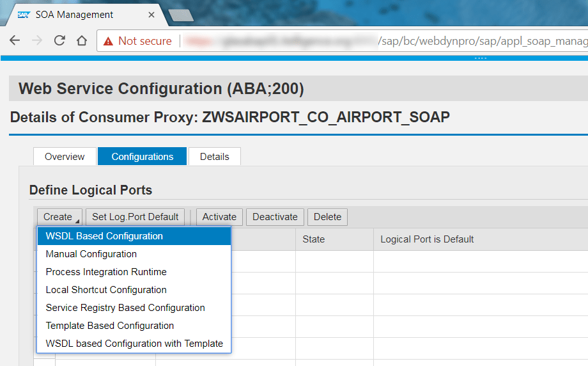Choose WSDL based Configuration with Template
Screen dimensions: 588x366
(134, 344)
